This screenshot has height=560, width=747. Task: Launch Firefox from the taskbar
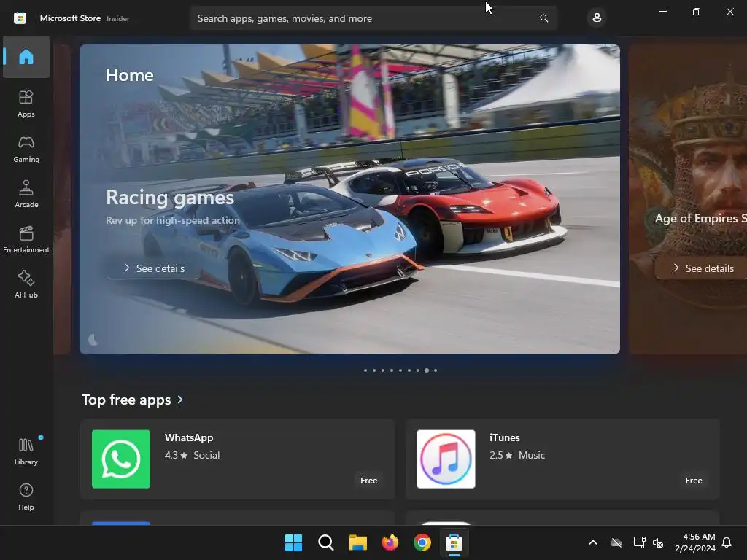pyautogui.click(x=390, y=542)
